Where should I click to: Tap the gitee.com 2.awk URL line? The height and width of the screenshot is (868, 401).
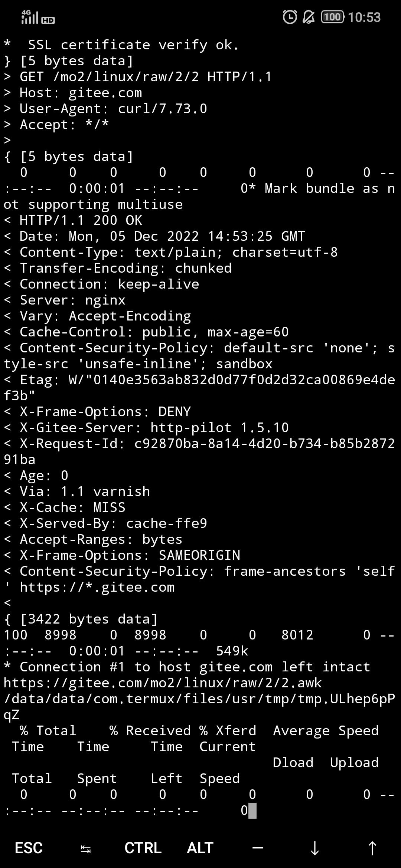[163, 683]
